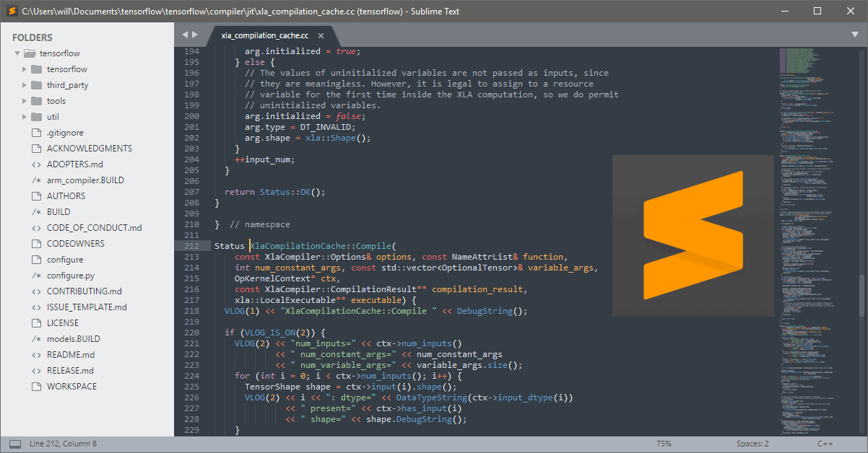Maximize the Sublime Text window
This screenshot has width=868, height=453.
(x=817, y=11)
